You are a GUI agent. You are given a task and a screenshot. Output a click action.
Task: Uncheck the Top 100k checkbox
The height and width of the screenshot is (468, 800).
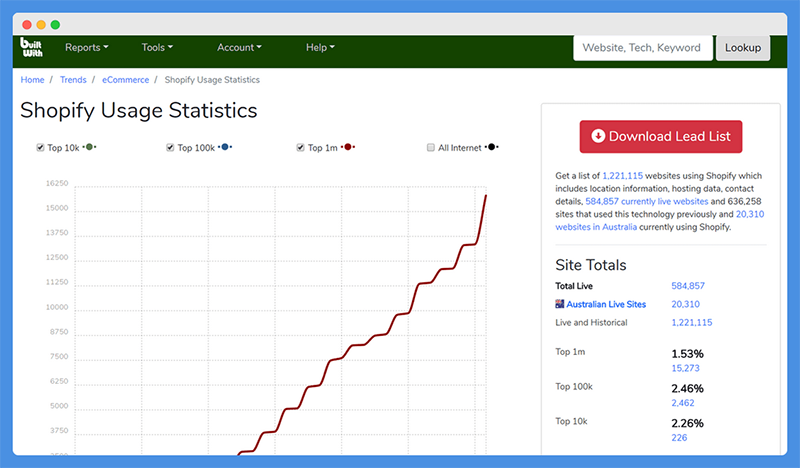[170, 147]
